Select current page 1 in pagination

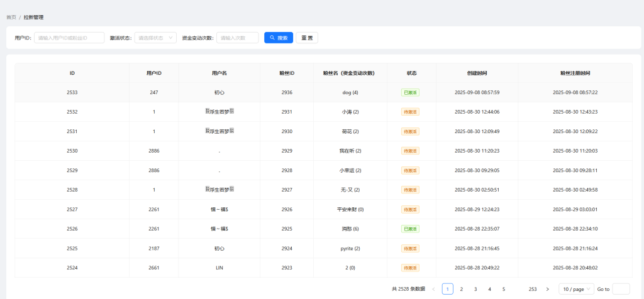pyautogui.click(x=447, y=289)
